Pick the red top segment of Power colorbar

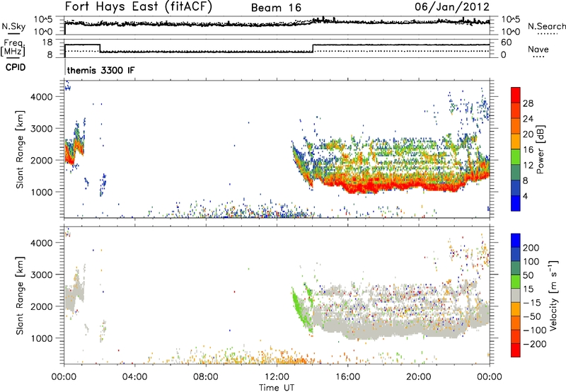pos(516,95)
